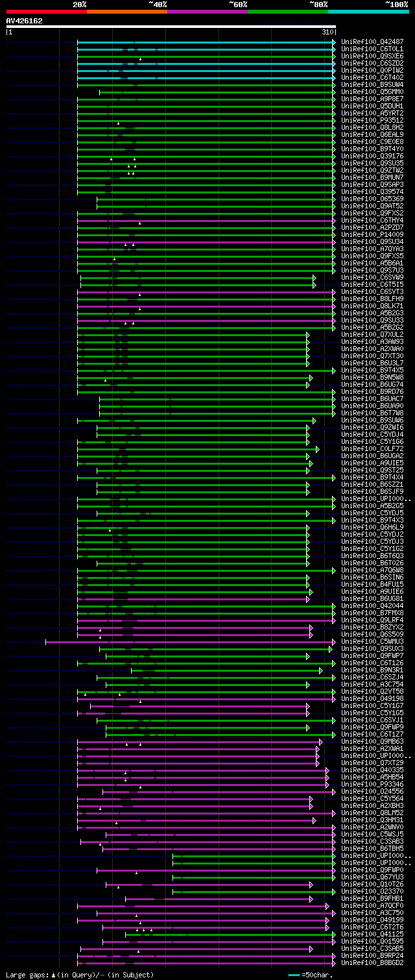Open the UniRef100_Q0PIW2 hit label
415x980 pixels.
[x=372, y=70]
